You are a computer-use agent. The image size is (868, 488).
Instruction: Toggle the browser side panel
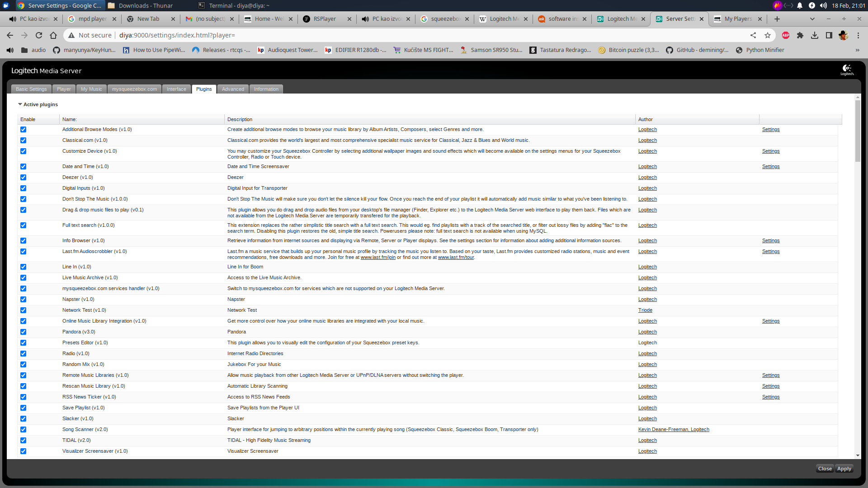tap(829, 35)
